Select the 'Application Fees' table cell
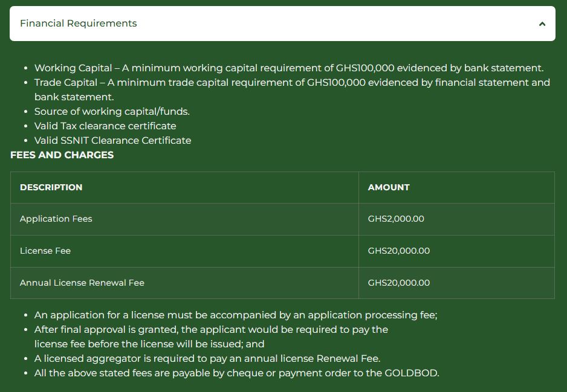 (x=184, y=219)
